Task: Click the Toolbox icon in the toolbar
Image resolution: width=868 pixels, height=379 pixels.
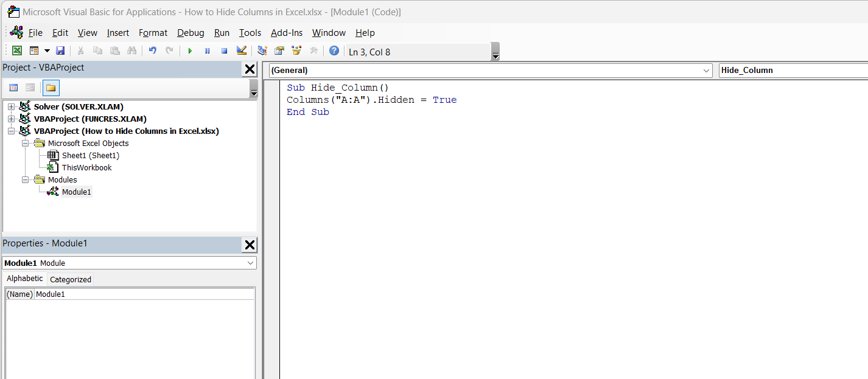Action: point(314,51)
